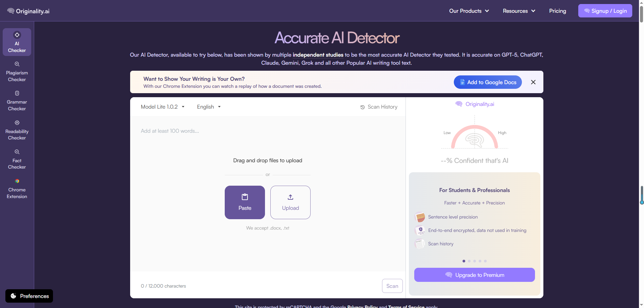The height and width of the screenshot is (308, 644).
Task: Select the second carousel dot
Action: coord(469,261)
